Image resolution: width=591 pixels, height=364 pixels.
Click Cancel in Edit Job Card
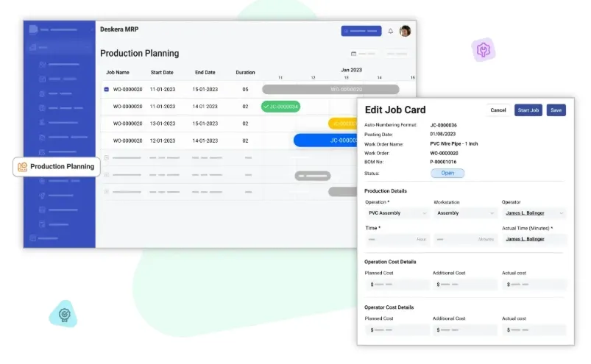pos(498,110)
